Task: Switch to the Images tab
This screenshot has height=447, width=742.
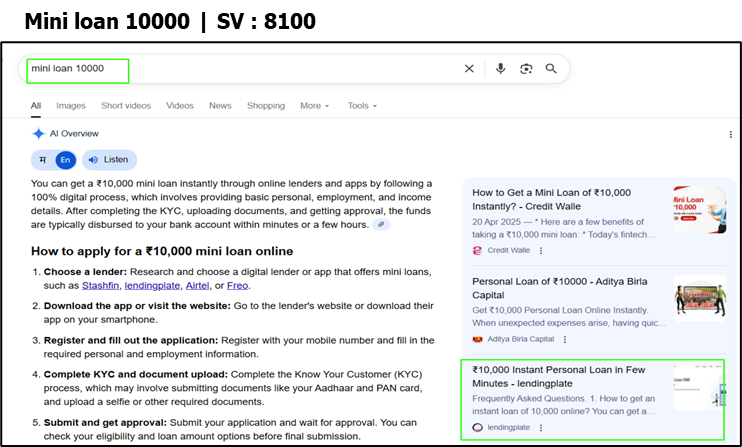Action: click(71, 106)
